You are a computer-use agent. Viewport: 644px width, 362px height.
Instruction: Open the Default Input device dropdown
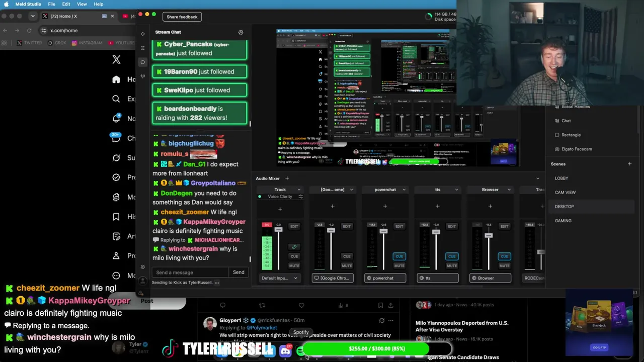280,278
